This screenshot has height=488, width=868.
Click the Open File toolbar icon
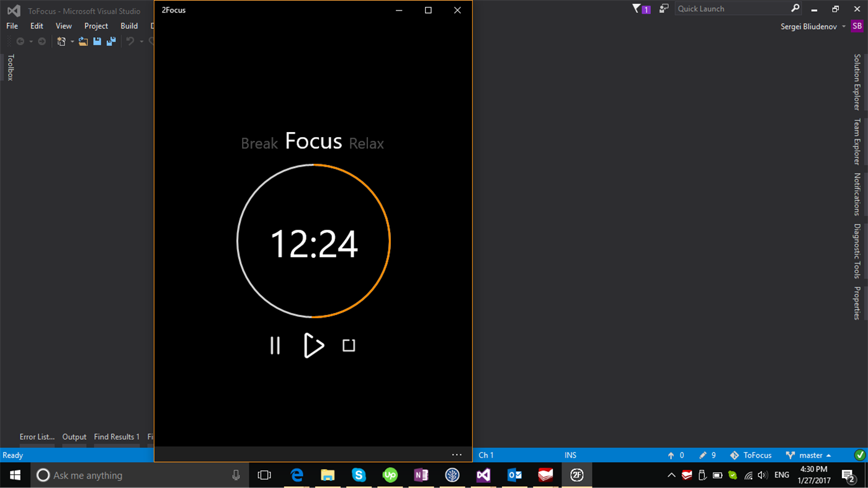point(83,41)
